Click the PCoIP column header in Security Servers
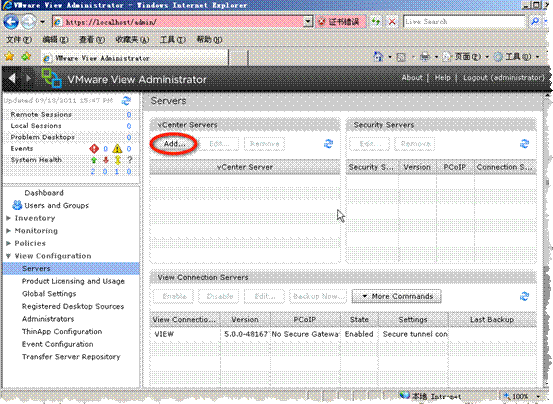Screen dimensions: 553x404 click(x=455, y=167)
